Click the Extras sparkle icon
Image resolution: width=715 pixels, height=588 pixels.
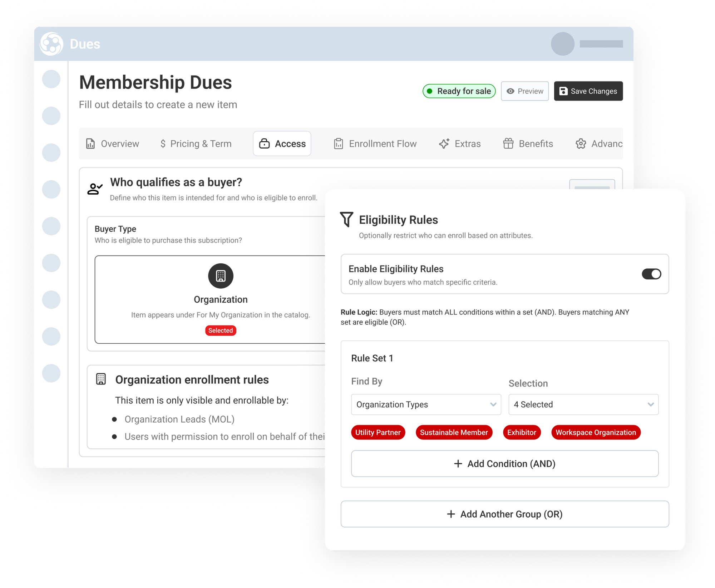[x=444, y=144]
